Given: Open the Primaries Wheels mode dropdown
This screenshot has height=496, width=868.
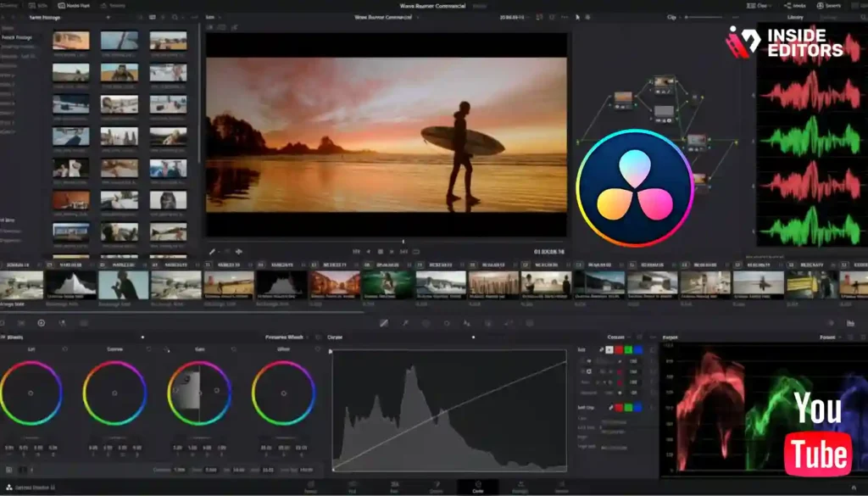Looking at the screenshot, I should tap(287, 337).
